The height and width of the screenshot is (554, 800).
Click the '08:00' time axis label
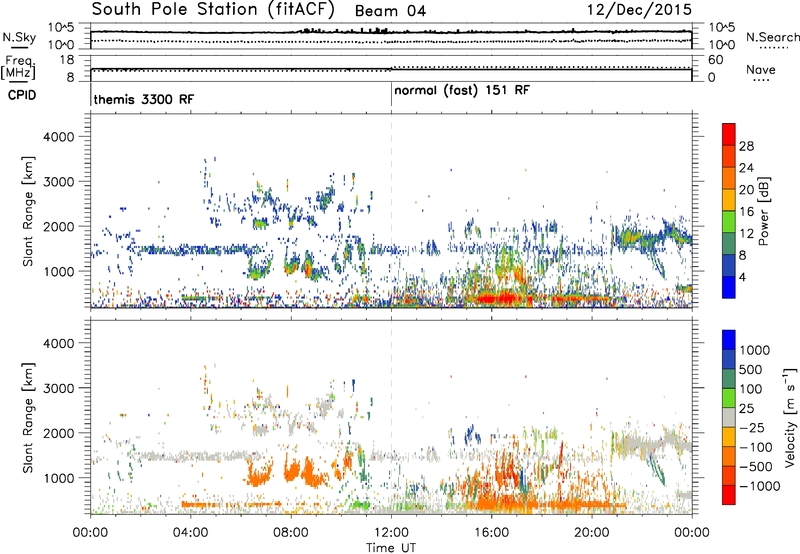[x=291, y=533]
